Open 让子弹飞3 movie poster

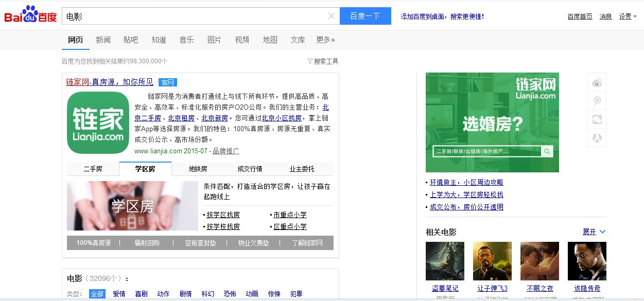click(492, 261)
